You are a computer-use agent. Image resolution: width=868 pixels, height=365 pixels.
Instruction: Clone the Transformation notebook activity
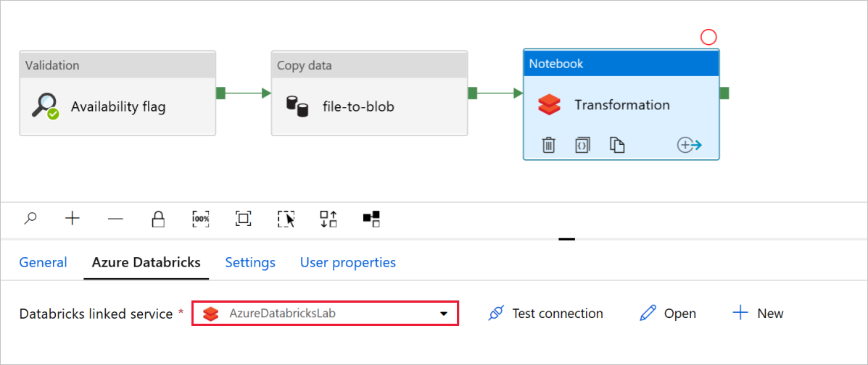click(x=617, y=145)
